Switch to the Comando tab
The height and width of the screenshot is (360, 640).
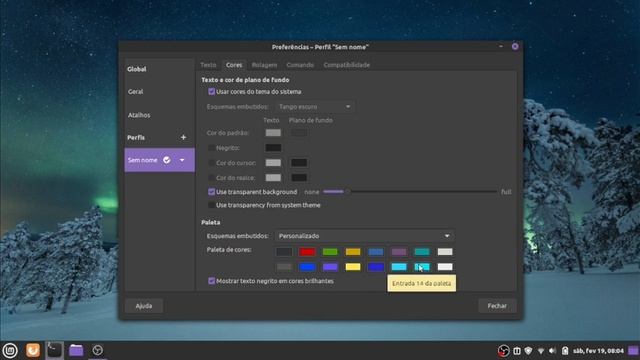click(300, 65)
